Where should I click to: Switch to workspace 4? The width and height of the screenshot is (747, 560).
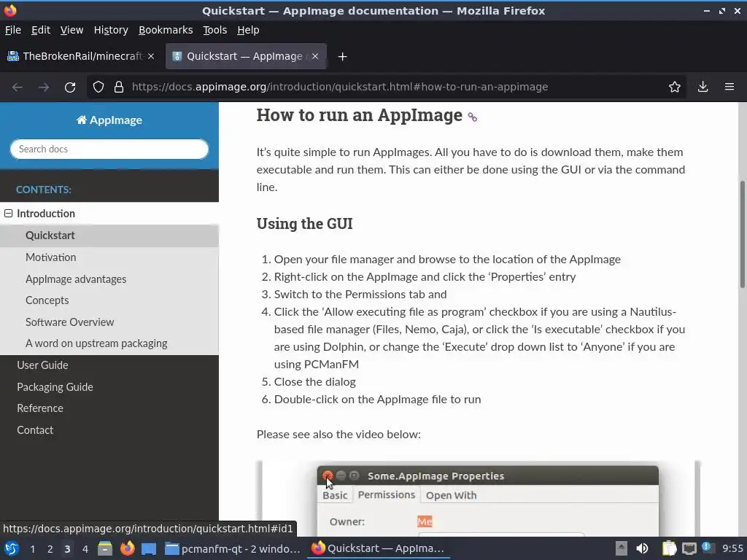[85, 549]
